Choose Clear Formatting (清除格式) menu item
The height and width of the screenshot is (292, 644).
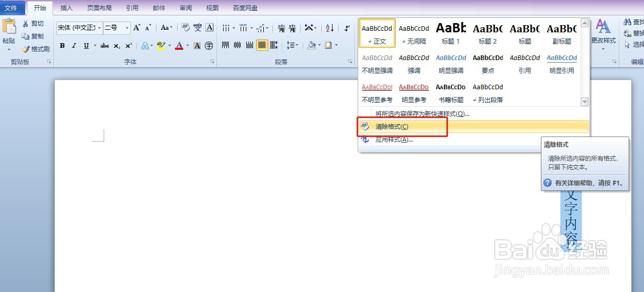[x=473, y=126]
